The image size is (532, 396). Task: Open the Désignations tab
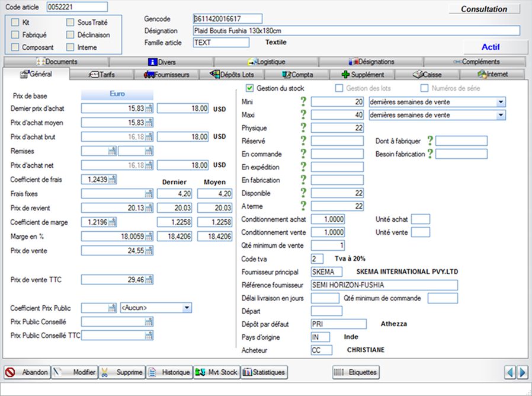pyautogui.click(x=371, y=62)
